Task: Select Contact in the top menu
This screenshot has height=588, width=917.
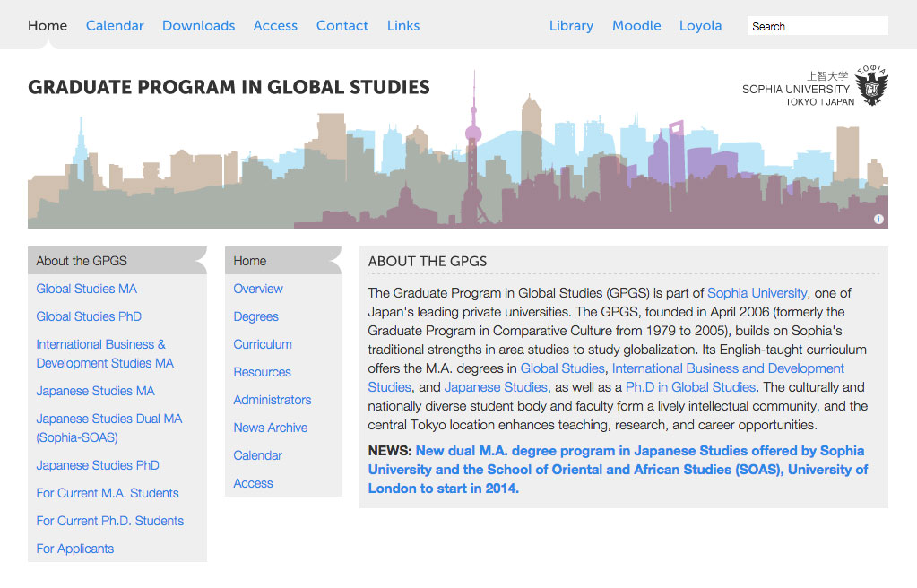Action: [x=342, y=26]
